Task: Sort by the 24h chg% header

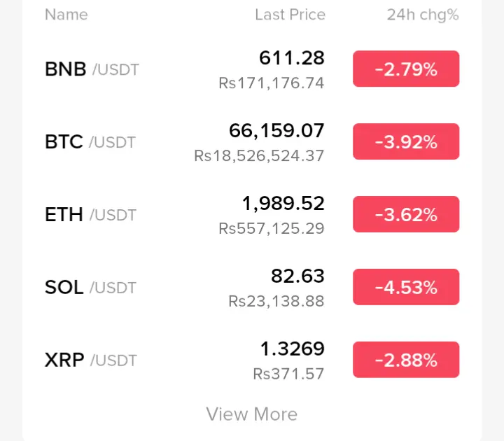Action: pos(423,15)
